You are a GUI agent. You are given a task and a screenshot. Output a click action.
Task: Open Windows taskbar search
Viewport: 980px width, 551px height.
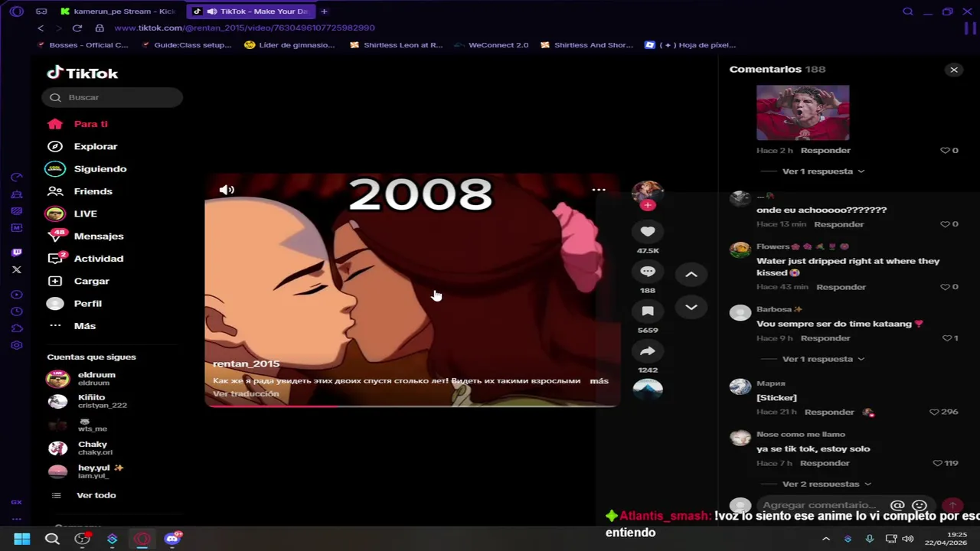pyautogui.click(x=52, y=539)
